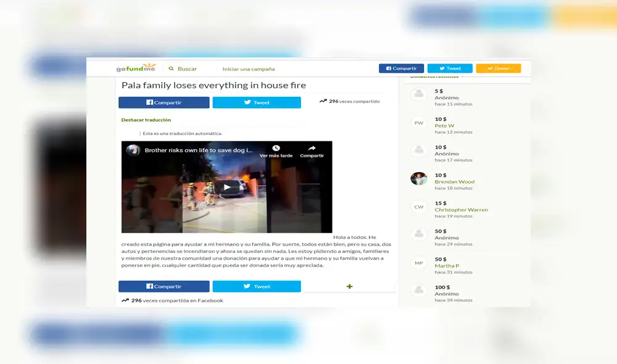This screenshot has height=364, width=617.
Task: Open Brendan Wood's donor avatar photo
Action: click(x=418, y=178)
